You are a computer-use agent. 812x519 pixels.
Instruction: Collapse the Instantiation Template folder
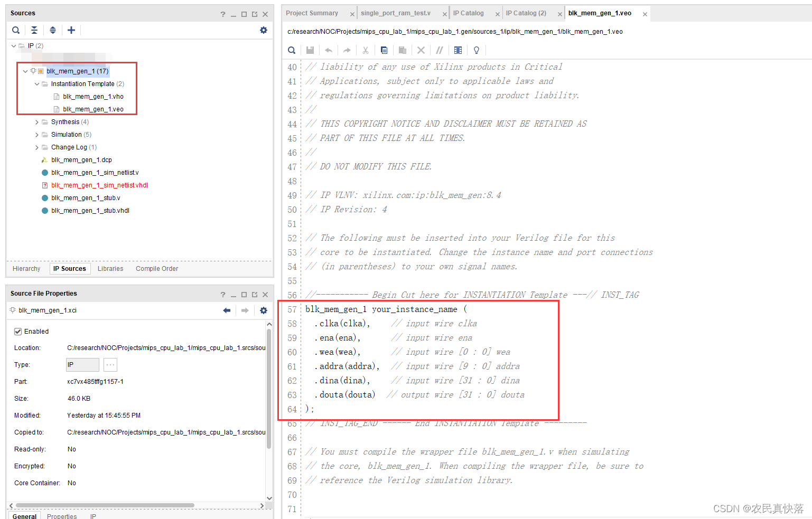37,84
